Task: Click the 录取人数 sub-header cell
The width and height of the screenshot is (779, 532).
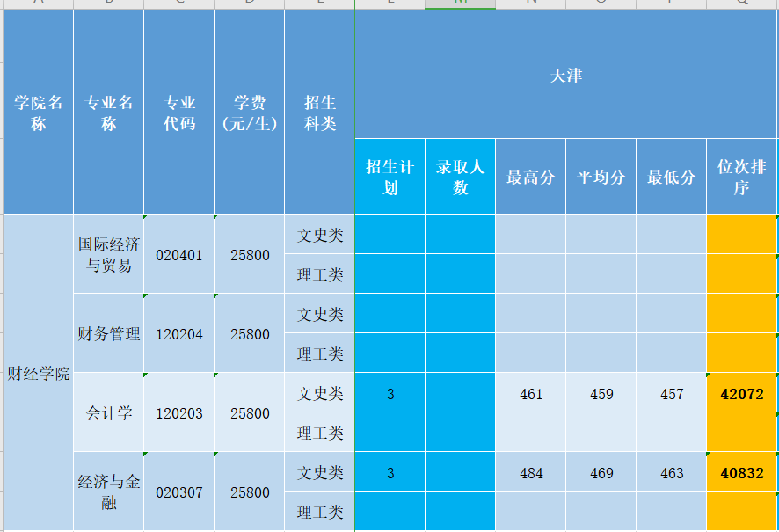Action: point(460,177)
